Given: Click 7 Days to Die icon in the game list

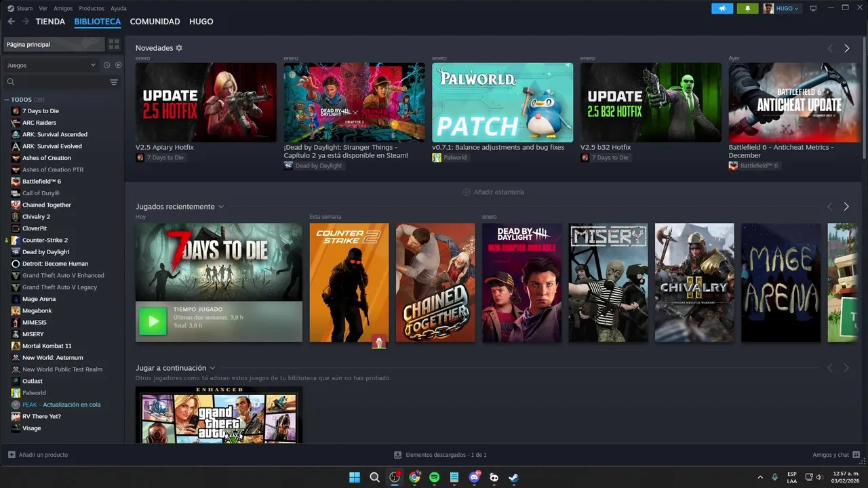Looking at the screenshot, I should pos(16,111).
